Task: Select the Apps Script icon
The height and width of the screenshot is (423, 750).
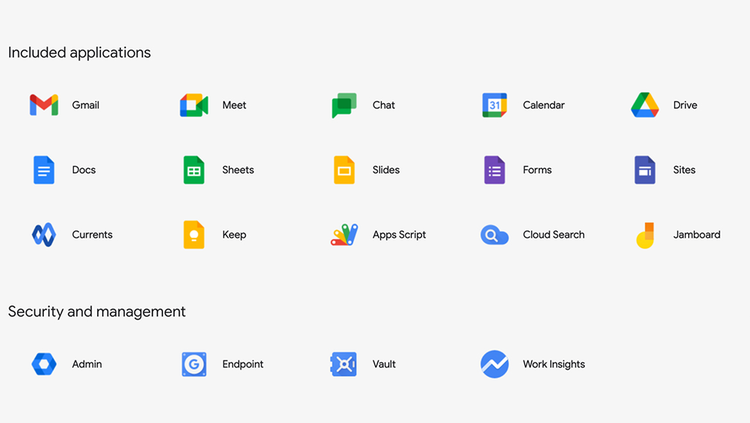Action: tap(344, 234)
